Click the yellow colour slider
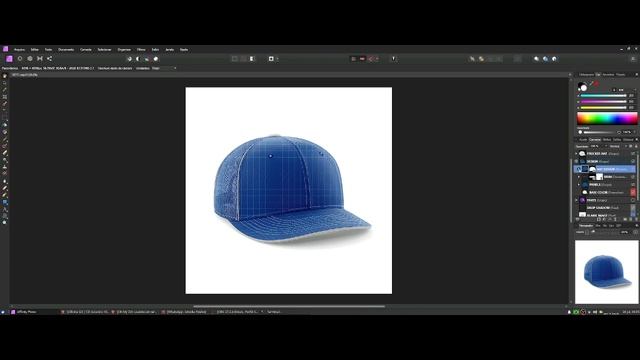 click(603, 108)
